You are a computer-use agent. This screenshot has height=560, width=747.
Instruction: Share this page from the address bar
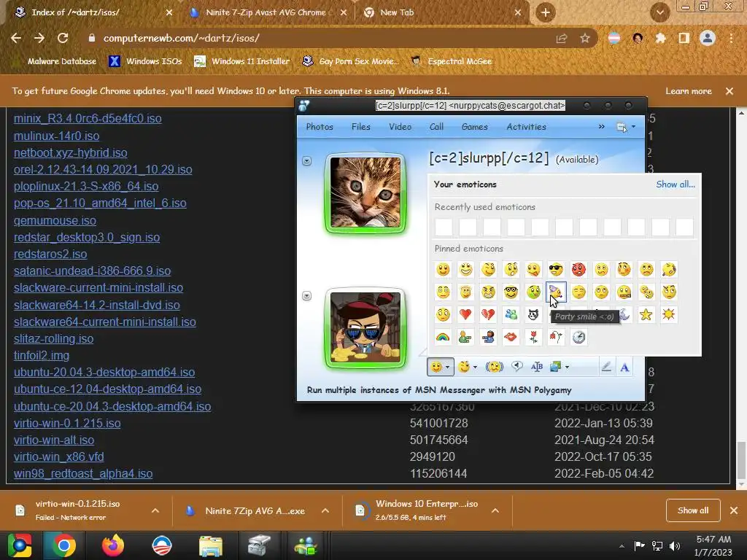pos(561,39)
